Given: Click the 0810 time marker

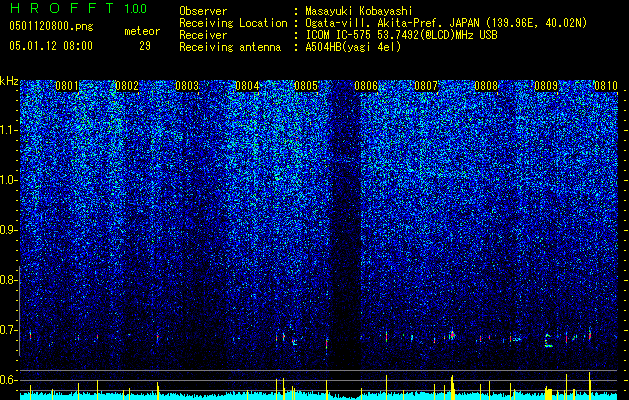Looking at the screenshot, I should [x=606, y=86].
